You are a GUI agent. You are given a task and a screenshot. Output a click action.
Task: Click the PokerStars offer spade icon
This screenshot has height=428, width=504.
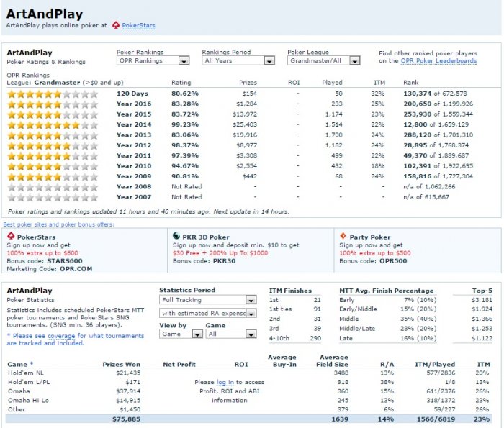(x=11, y=236)
